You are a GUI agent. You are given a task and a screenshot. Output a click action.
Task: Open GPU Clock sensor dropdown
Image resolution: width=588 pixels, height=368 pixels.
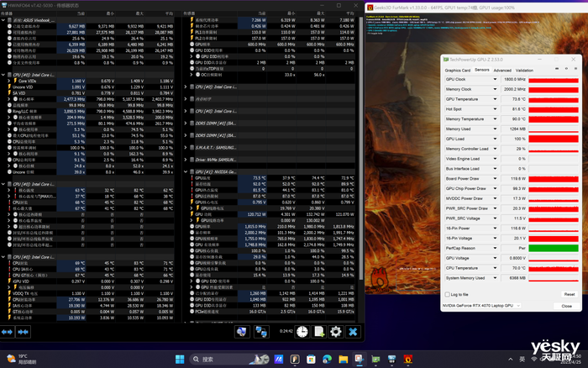coord(495,79)
